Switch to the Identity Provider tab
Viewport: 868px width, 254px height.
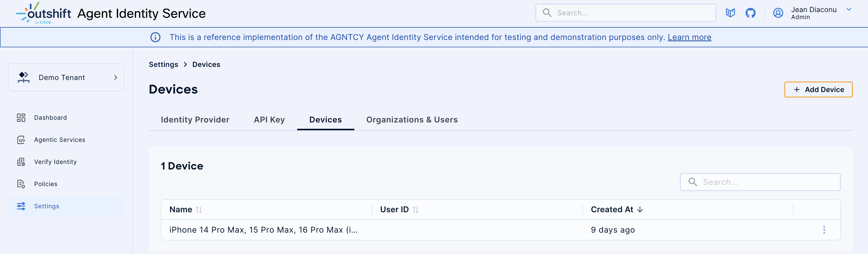(195, 120)
